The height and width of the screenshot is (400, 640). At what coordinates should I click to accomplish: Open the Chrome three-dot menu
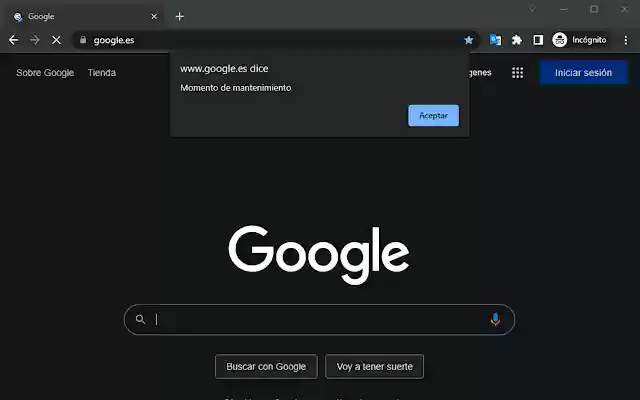tap(626, 40)
